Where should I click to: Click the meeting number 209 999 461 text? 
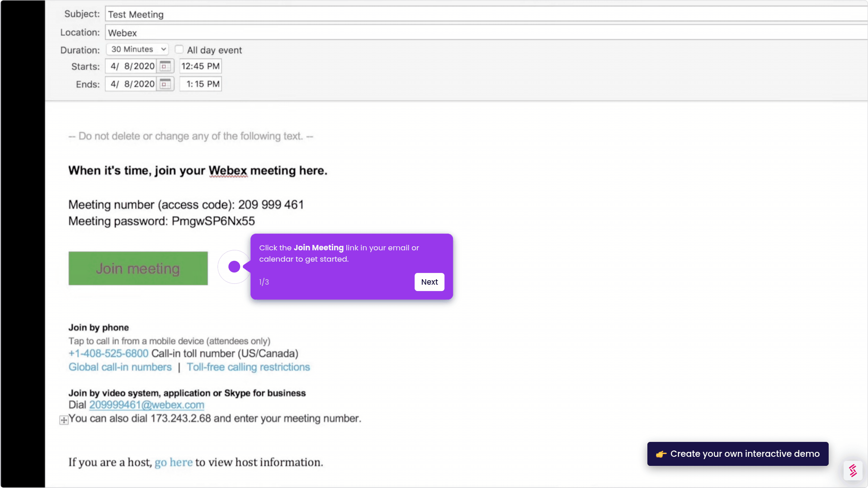(271, 205)
